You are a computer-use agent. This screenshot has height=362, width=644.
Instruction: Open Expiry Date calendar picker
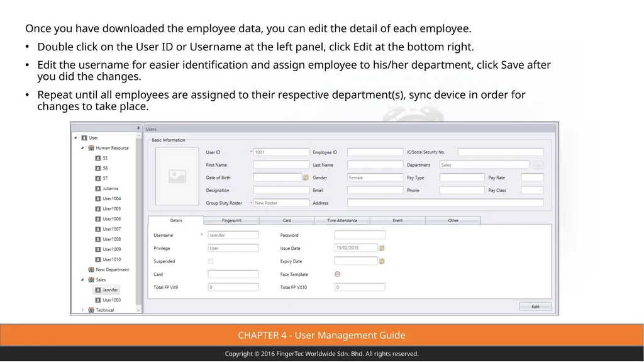(x=382, y=261)
